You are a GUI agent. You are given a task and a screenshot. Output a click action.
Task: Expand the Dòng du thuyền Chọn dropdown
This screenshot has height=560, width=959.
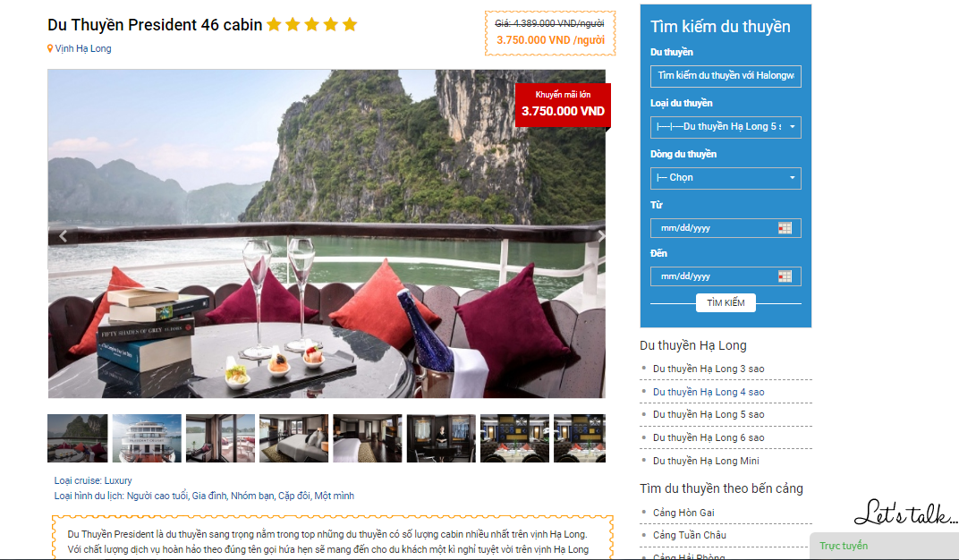pyautogui.click(x=726, y=178)
